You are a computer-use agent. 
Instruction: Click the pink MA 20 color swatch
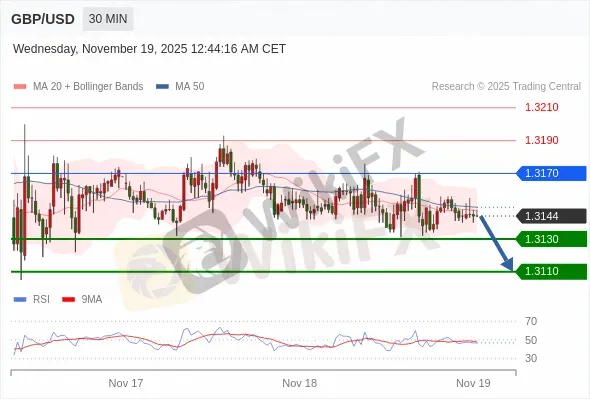point(20,87)
